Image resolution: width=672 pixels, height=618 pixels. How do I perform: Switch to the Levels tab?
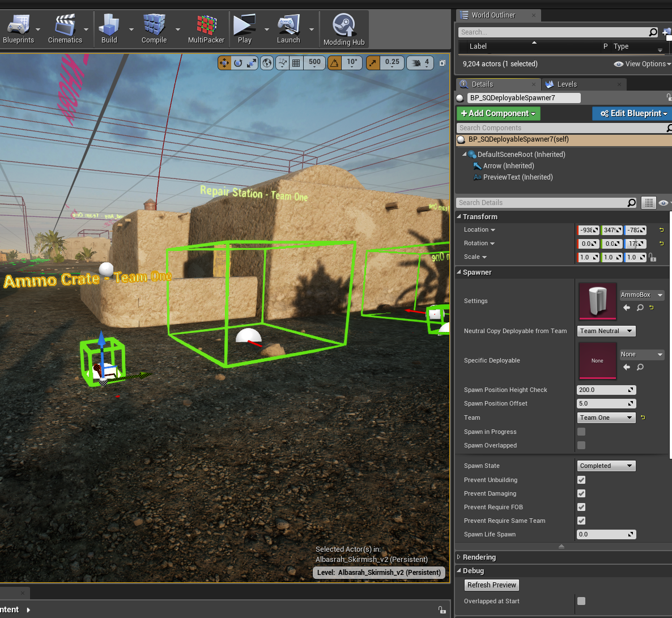pyautogui.click(x=567, y=84)
